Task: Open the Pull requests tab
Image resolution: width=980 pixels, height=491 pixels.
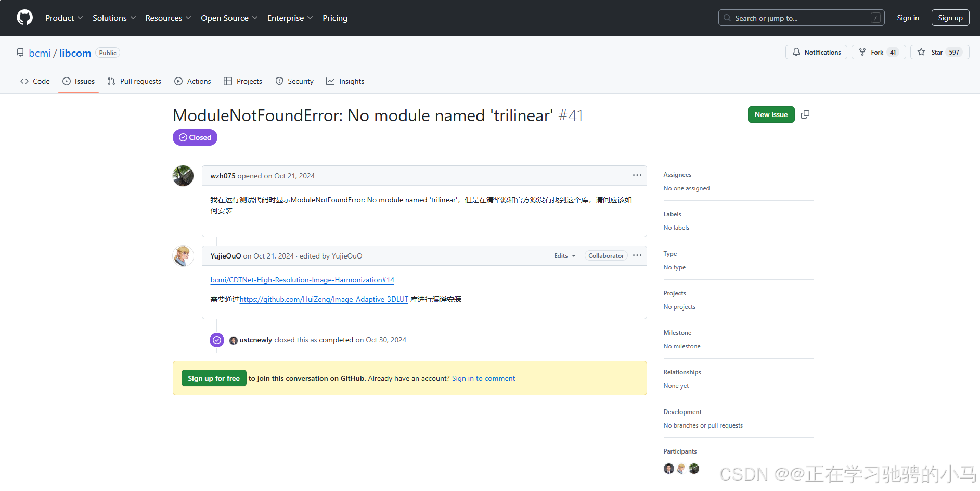Action: pos(134,81)
